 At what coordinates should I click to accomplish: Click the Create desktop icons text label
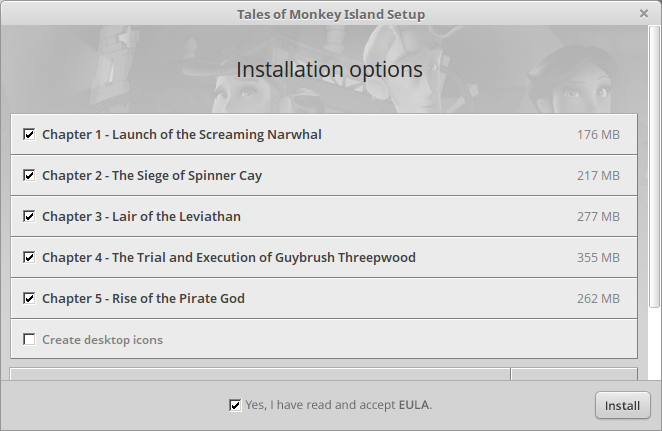point(102,339)
